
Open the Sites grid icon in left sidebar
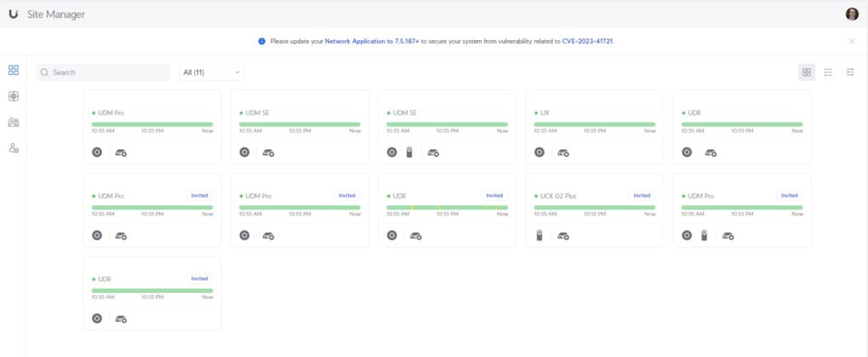(x=14, y=71)
